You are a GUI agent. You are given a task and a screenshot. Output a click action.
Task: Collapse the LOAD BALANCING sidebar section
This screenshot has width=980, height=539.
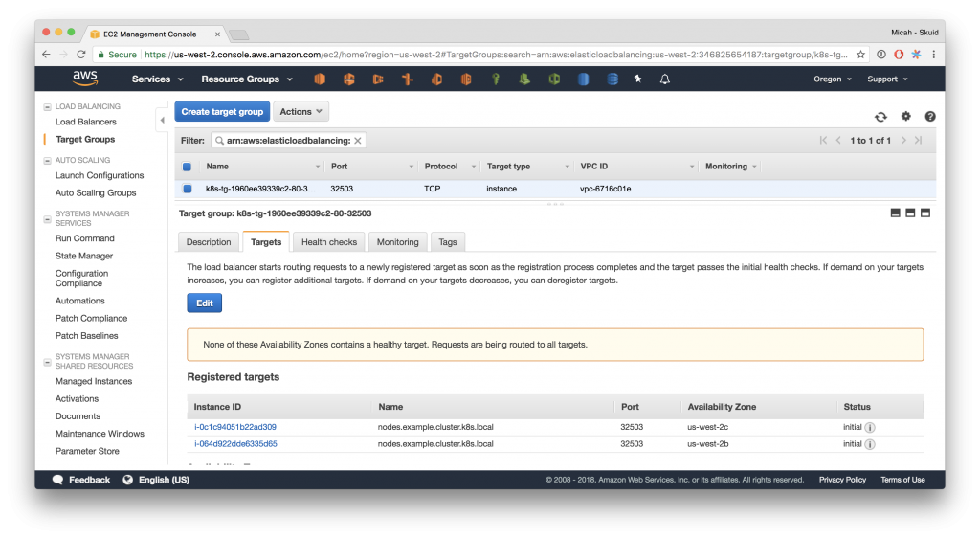tap(47, 107)
